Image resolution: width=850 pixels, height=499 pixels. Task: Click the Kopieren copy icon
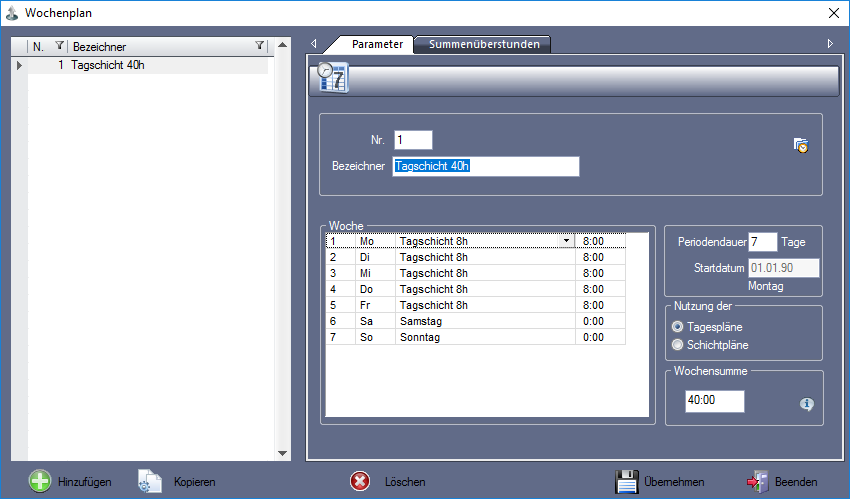tap(150, 481)
